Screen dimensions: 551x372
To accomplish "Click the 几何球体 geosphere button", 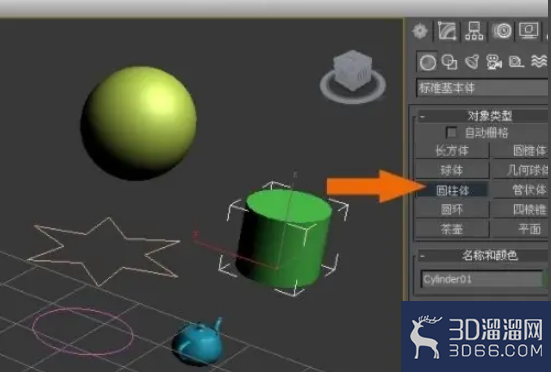I will click(521, 171).
